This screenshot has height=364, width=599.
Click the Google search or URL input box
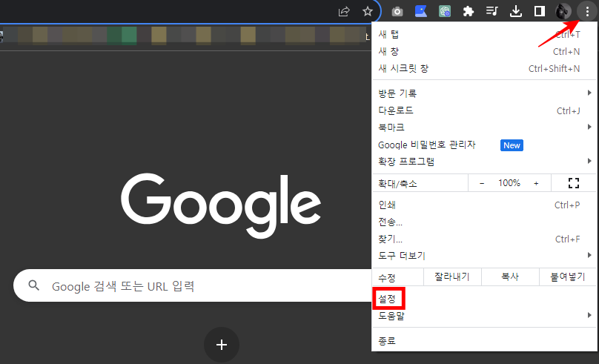coord(193,285)
